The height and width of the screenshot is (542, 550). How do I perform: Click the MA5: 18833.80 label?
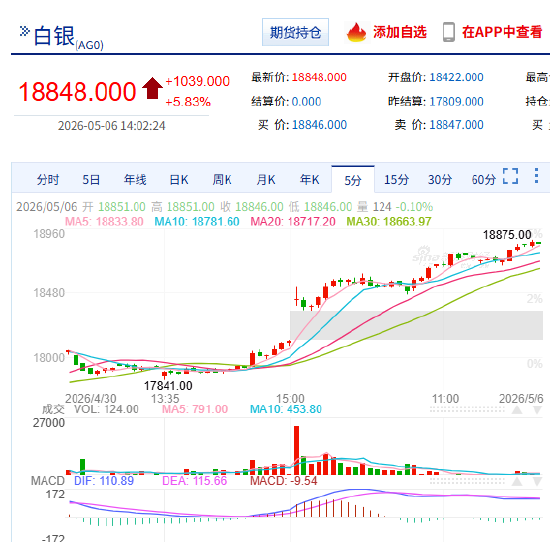tap(104, 222)
